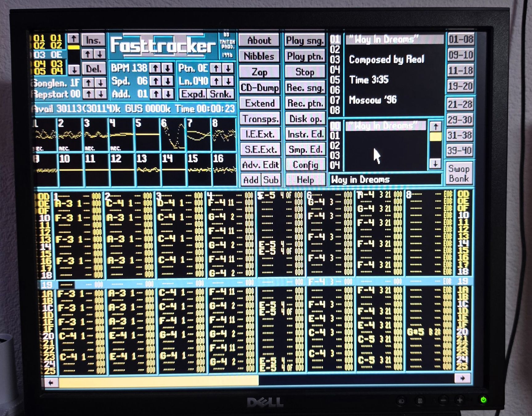
Task: Click the Zap button
Action: pos(259,72)
